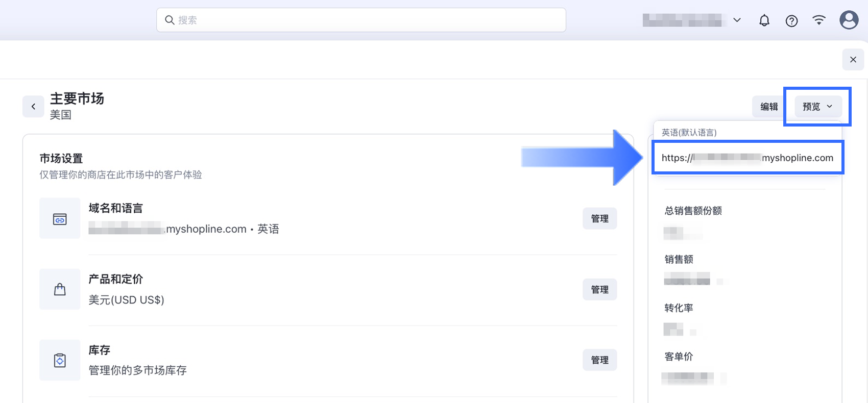The image size is (868, 403).
Task: Select the inventory clipboard icon
Action: [60, 360]
